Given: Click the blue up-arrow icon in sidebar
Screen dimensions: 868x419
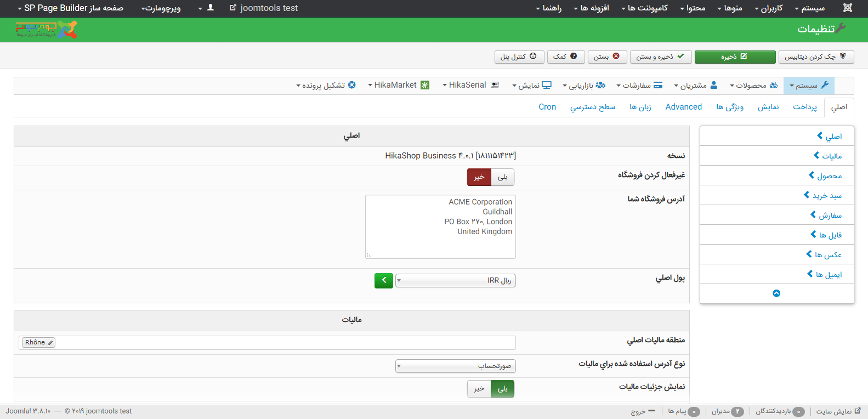Looking at the screenshot, I should point(776,293).
